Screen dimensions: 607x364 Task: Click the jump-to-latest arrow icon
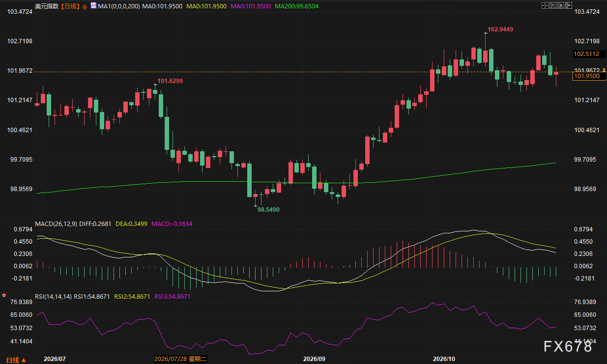click(x=568, y=5)
